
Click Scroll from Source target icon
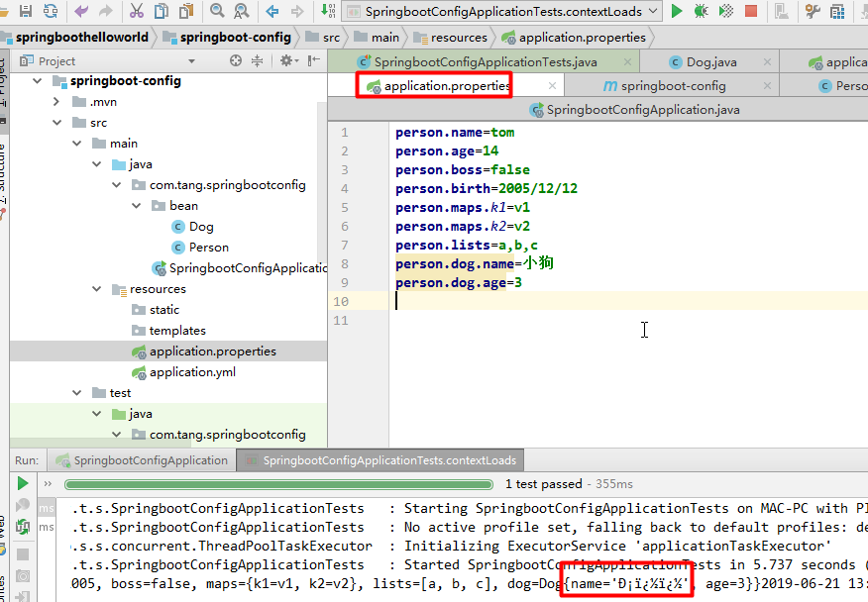point(236,60)
